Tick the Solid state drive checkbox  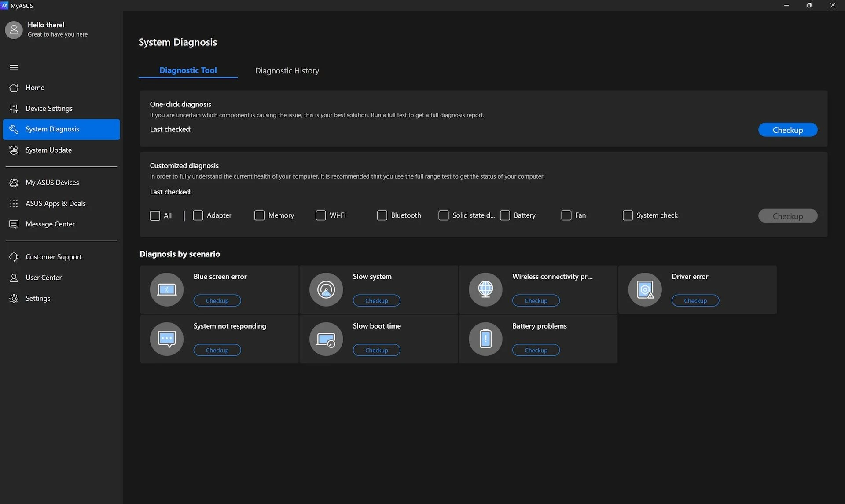(x=444, y=215)
